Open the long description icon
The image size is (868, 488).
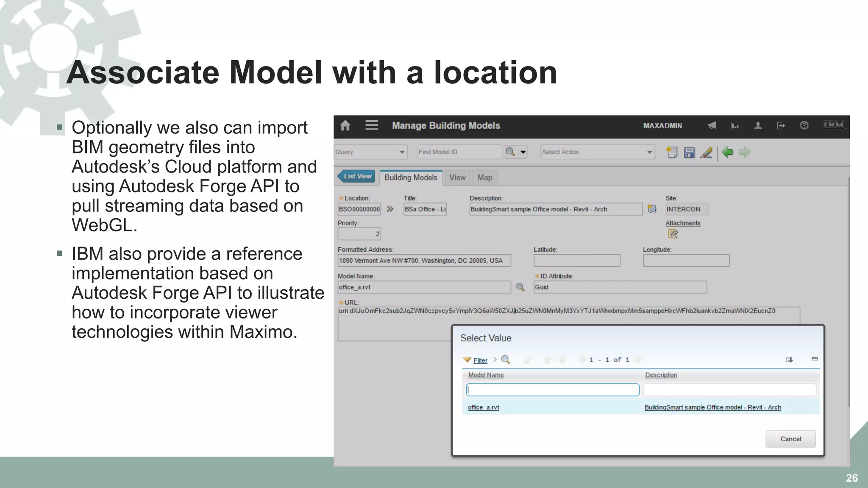[x=652, y=209]
